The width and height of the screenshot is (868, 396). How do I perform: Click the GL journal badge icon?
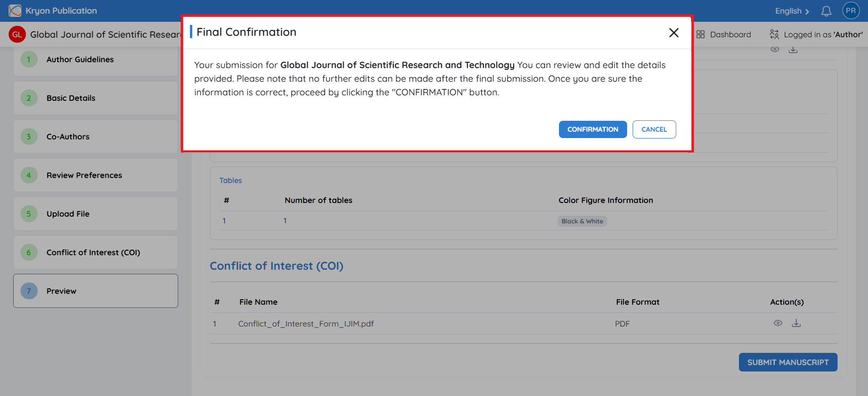[x=17, y=35]
